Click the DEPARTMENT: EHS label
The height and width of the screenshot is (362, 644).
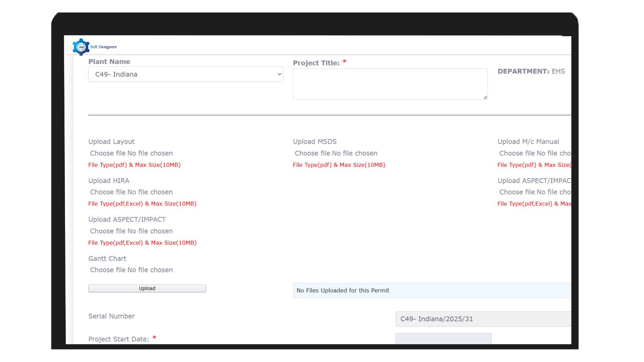click(531, 71)
